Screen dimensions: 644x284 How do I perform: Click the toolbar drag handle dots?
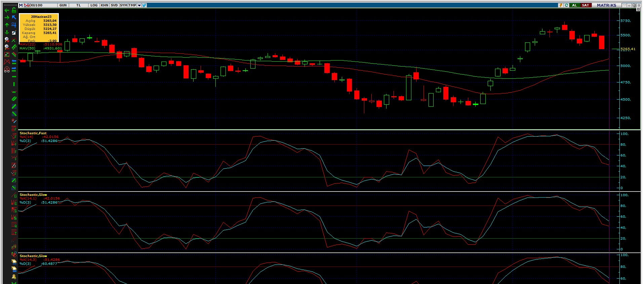coord(10,5)
